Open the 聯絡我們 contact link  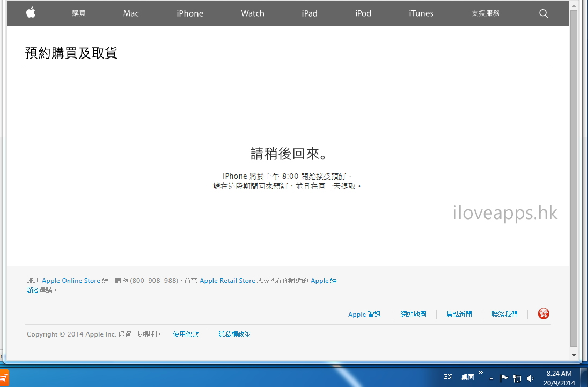(x=504, y=314)
